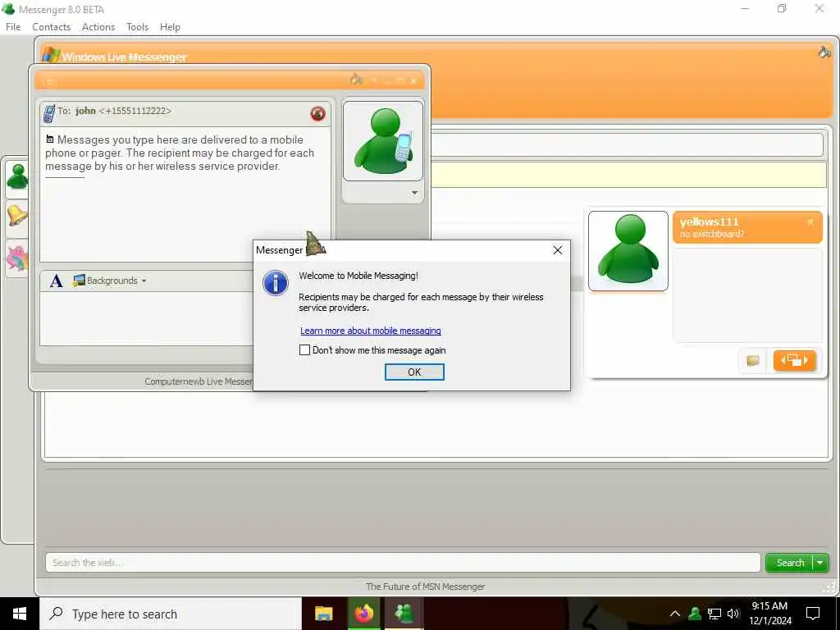
Task: Open the font 'A' formatting button
Action: (x=57, y=281)
